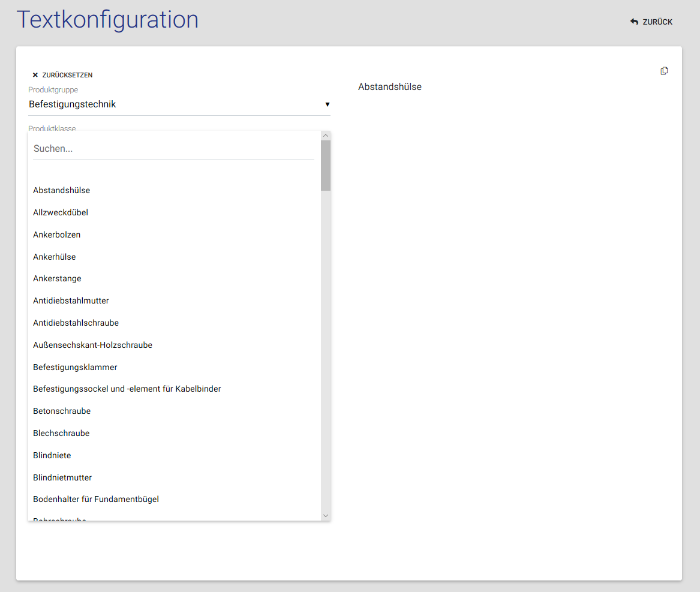The height and width of the screenshot is (592, 700).
Task: Click the dropdown list scrollbar thumb
Action: pos(326,165)
